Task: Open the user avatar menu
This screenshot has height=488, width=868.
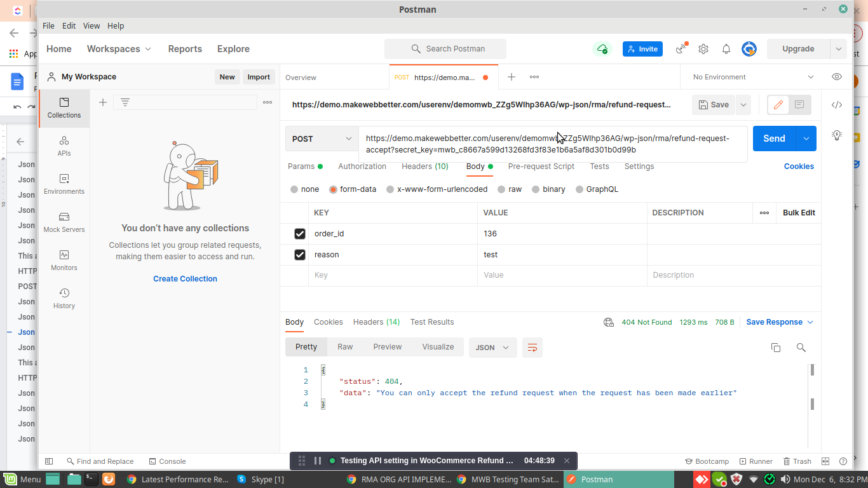Action: [x=749, y=49]
